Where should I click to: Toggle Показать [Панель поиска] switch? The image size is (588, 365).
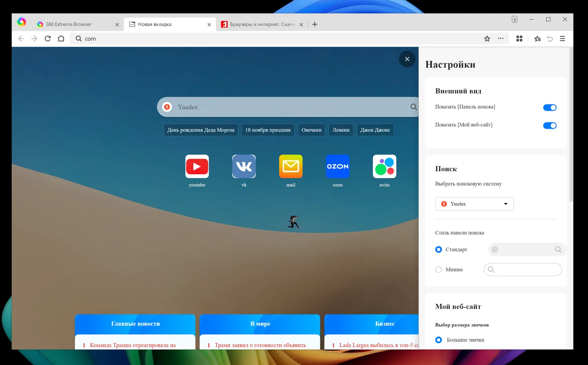coord(550,108)
